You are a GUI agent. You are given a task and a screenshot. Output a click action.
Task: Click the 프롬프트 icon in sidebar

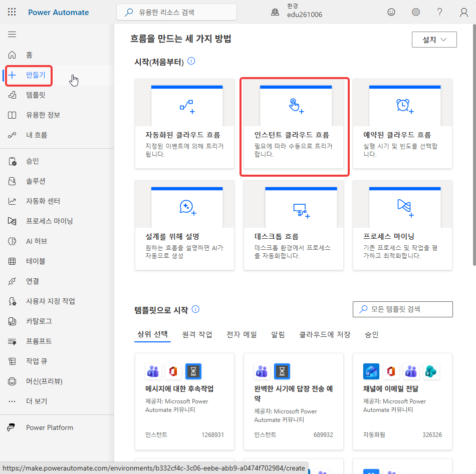tap(12, 341)
